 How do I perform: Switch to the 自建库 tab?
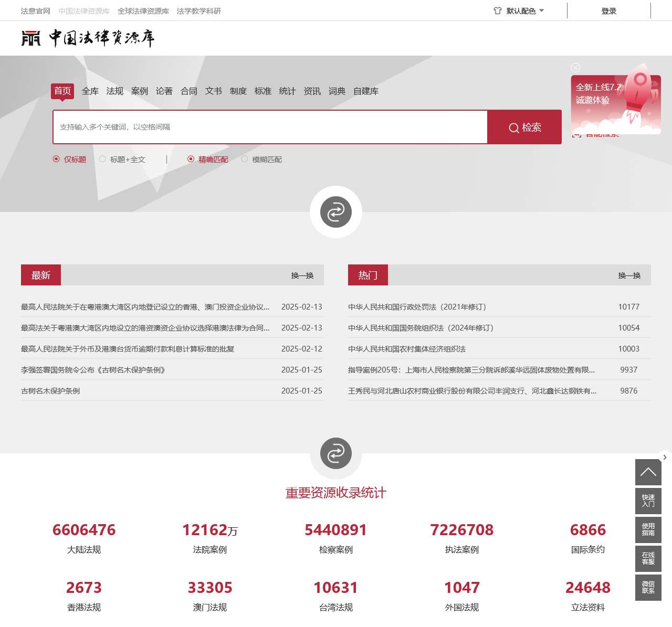[x=366, y=91]
